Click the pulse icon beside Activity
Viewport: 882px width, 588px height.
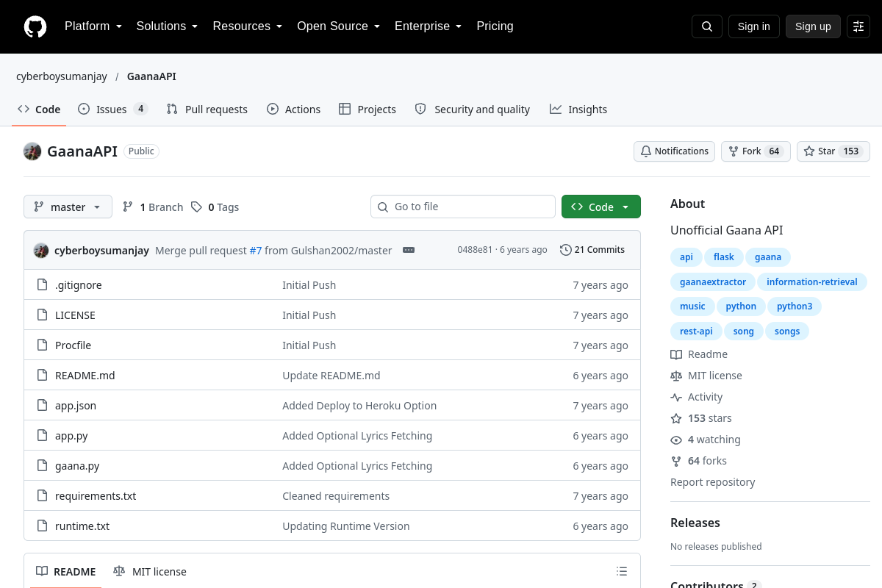(676, 397)
